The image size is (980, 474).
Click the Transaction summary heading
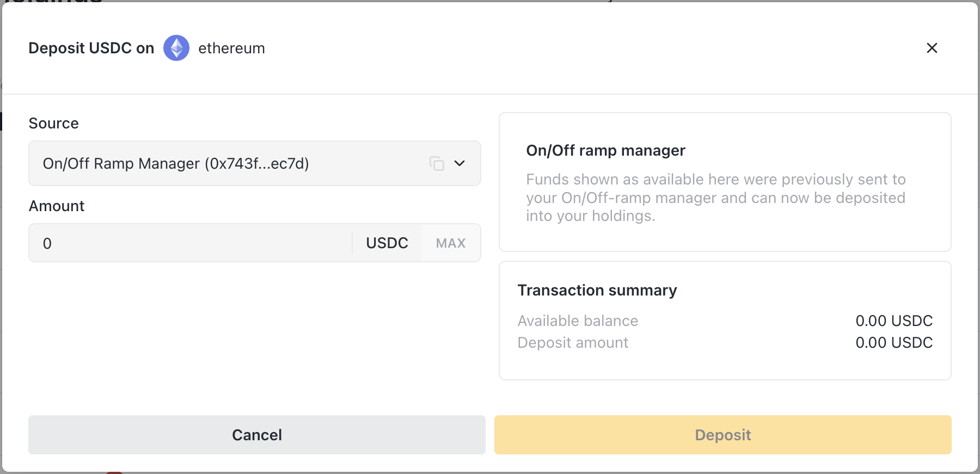tap(597, 291)
